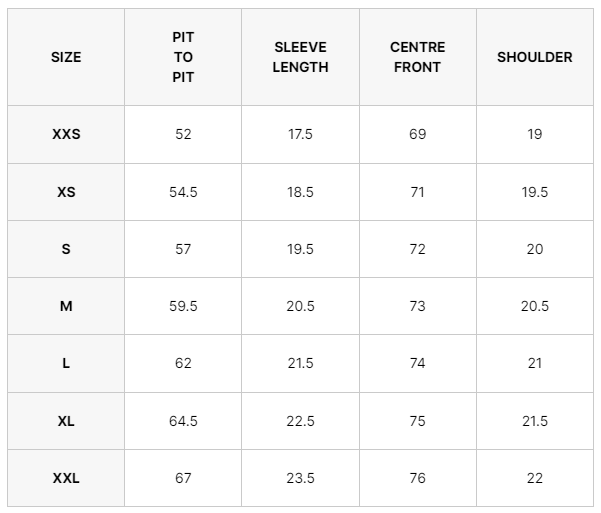Click the SIZE column header
The width and height of the screenshot is (601, 513).
tap(66, 57)
